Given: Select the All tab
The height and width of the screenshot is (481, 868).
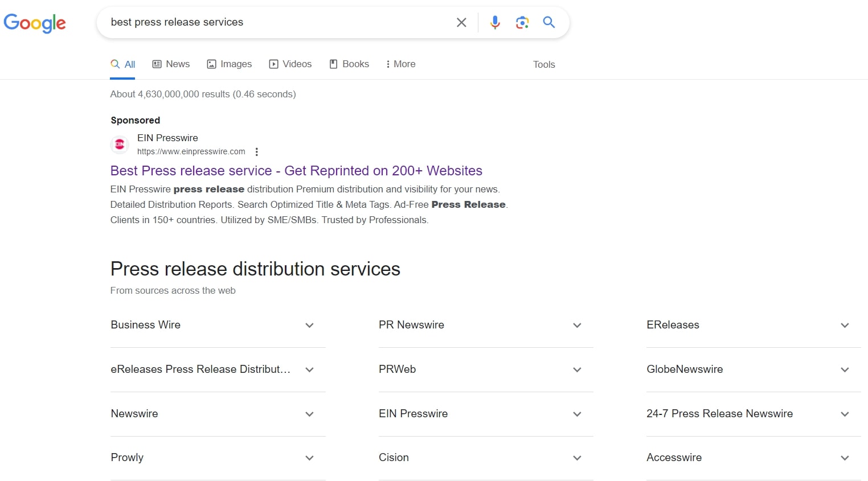Looking at the screenshot, I should 122,64.
